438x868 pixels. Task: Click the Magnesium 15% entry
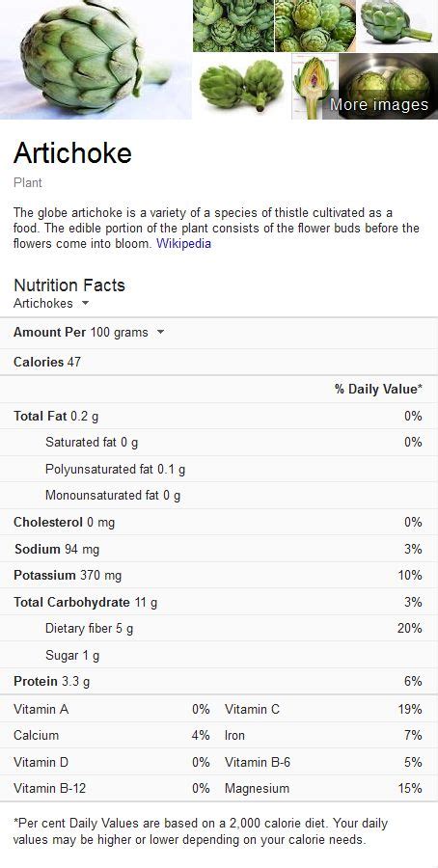pyautogui.click(x=323, y=788)
